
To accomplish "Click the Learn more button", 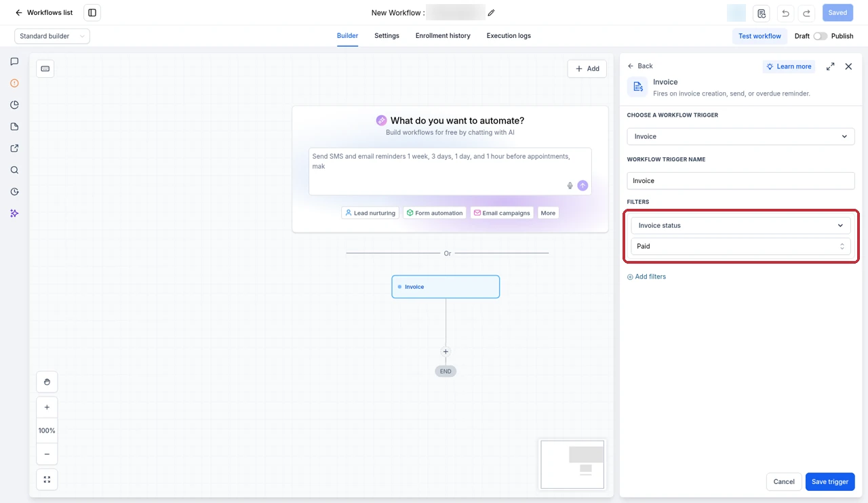I will (789, 66).
